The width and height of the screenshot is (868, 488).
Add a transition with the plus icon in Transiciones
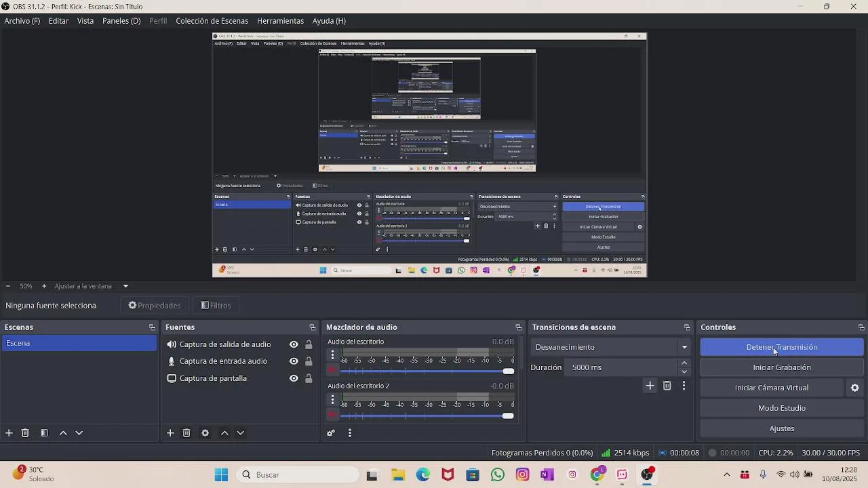[650, 386]
